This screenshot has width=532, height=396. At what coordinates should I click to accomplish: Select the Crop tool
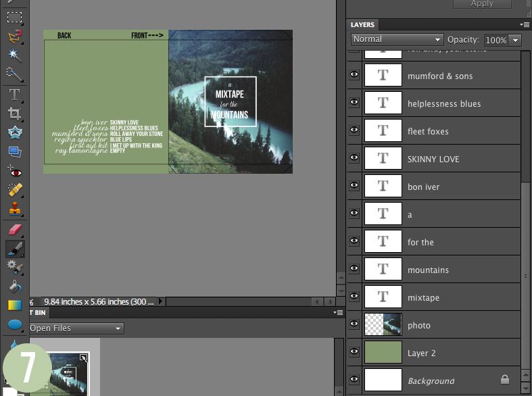14,114
